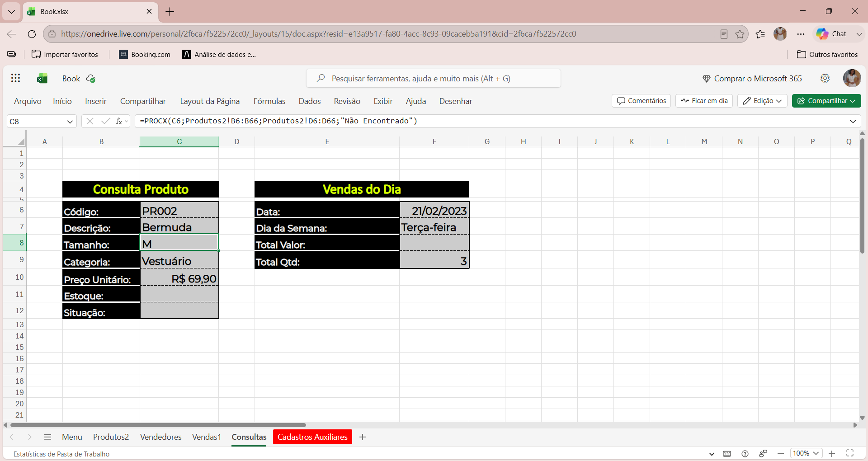Screen dimensions: 868x461
Task: Open the insert function fx button
Action: coord(119,121)
